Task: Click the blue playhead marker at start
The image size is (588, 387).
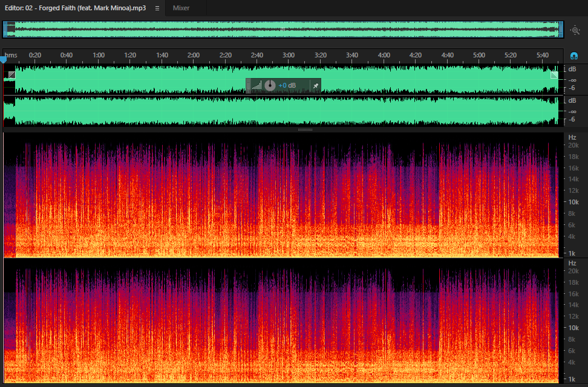Action: [4, 60]
